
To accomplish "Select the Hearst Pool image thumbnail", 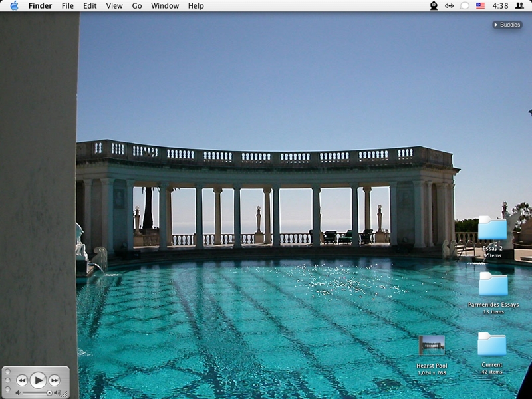I will coord(432,346).
